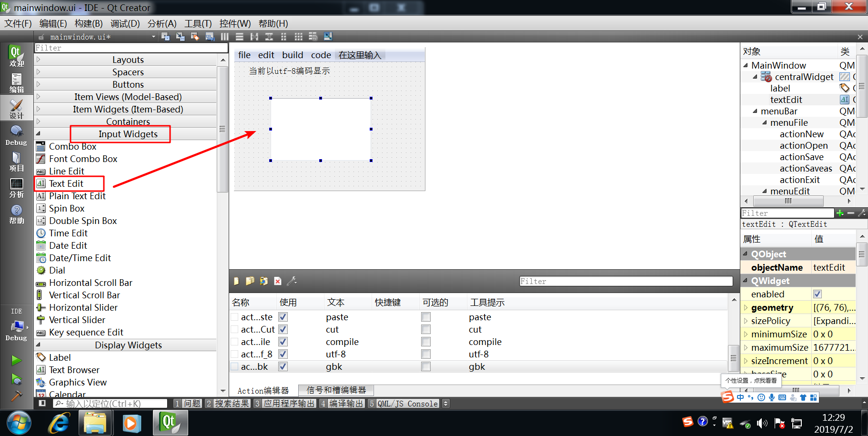Click the Qt Creator taskbar icon

(170, 422)
